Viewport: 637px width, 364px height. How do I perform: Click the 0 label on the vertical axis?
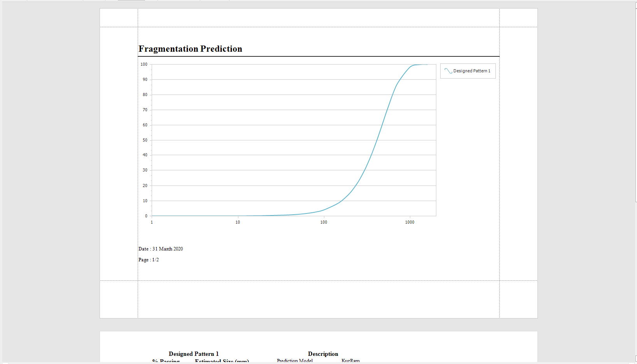coord(146,216)
